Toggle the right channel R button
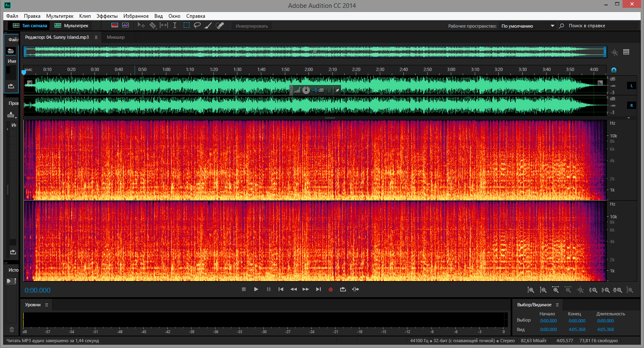 click(632, 105)
